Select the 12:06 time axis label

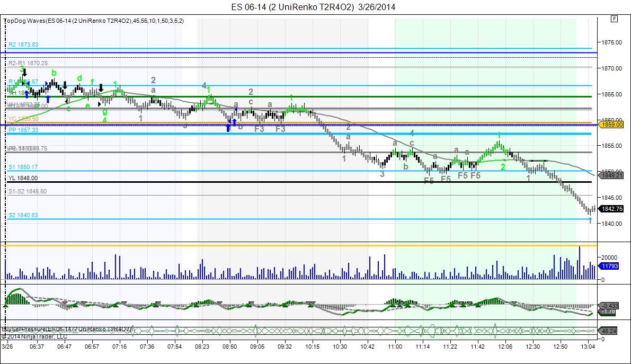point(505,347)
